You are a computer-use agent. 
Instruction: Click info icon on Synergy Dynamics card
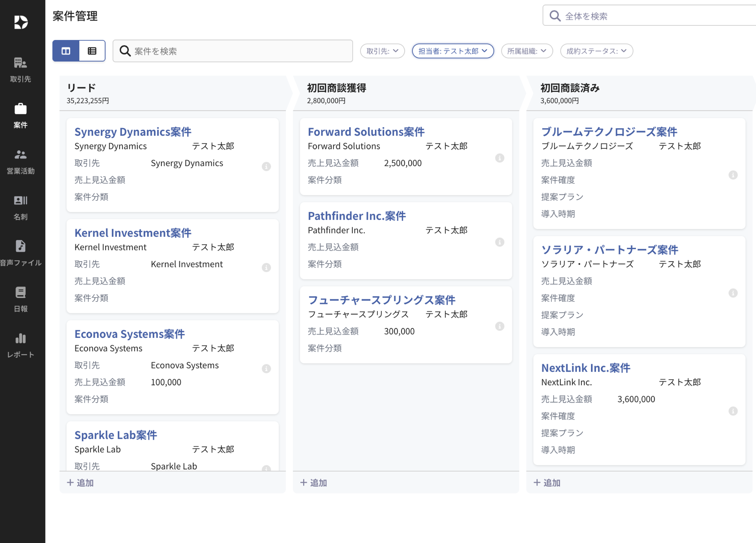tap(266, 167)
